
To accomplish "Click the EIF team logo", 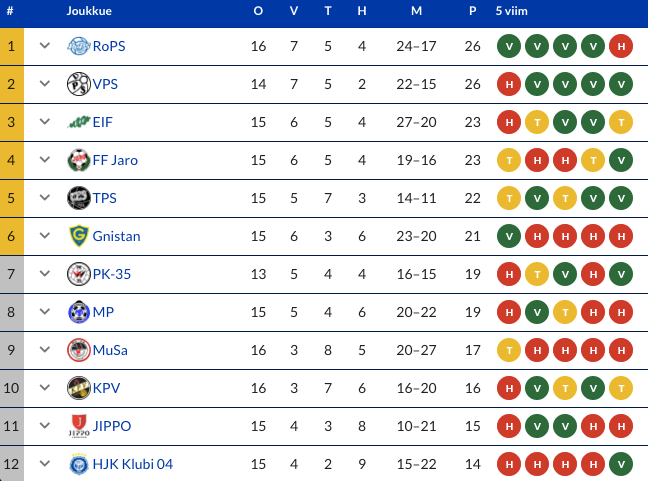I will pos(79,122).
